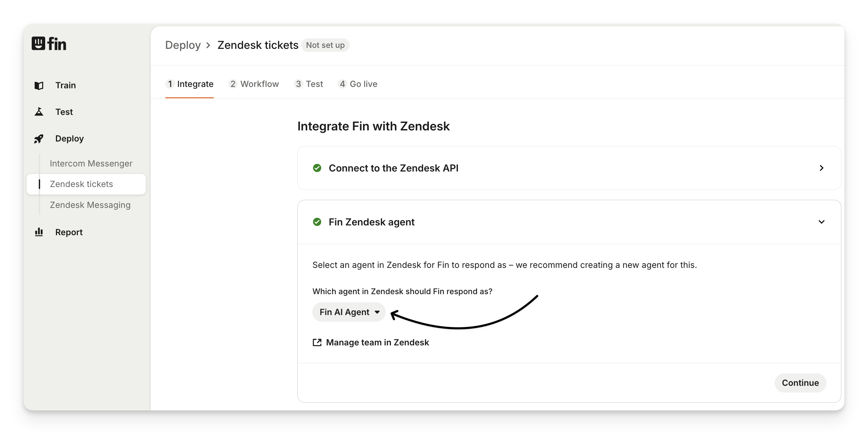868x434 pixels.
Task: Click the Train book icon
Action: (39, 86)
